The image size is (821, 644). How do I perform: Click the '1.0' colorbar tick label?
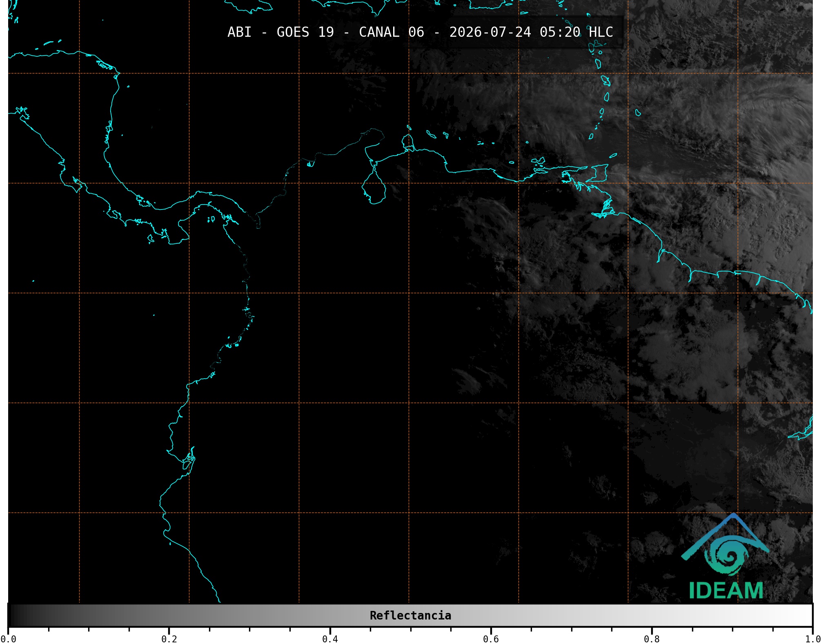click(x=812, y=639)
